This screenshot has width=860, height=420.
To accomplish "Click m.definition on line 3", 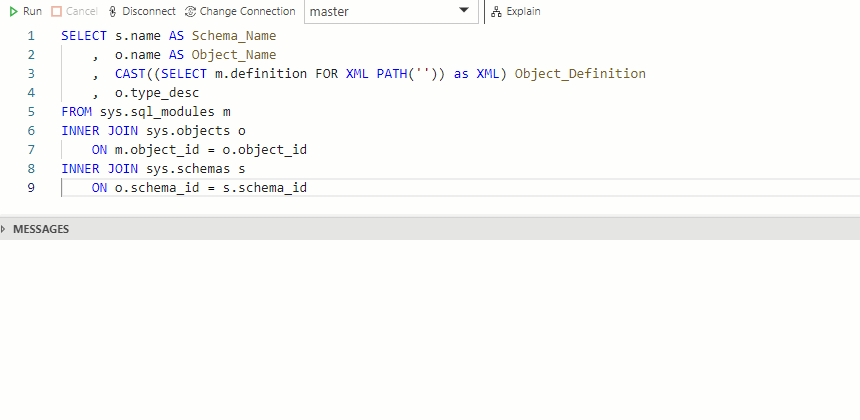I will (261, 74).
